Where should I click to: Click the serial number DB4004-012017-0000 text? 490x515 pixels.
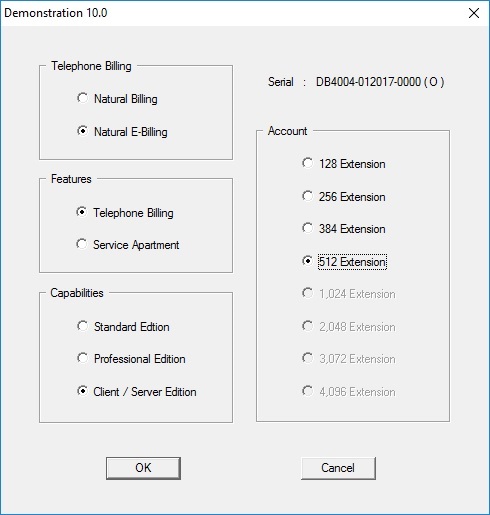pos(368,82)
